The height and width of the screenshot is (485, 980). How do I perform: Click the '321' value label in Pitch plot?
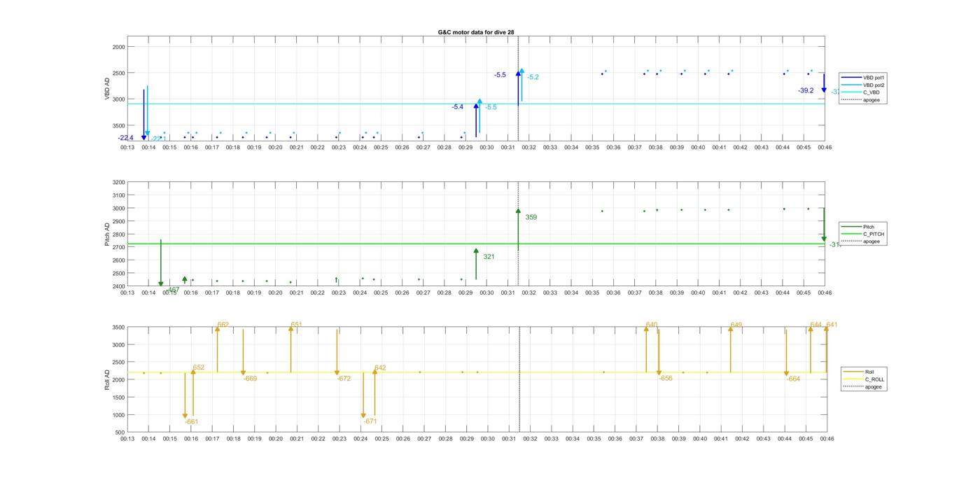(489, 257)
